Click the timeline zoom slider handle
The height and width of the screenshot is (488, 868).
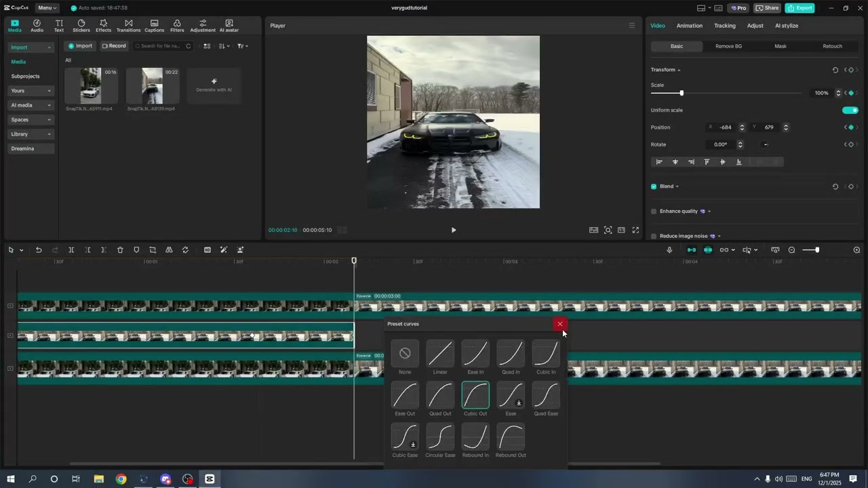click(817, 250)
